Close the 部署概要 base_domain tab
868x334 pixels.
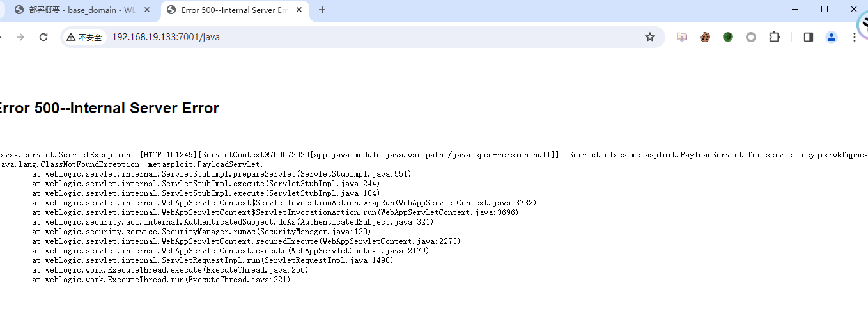point(148,10)
